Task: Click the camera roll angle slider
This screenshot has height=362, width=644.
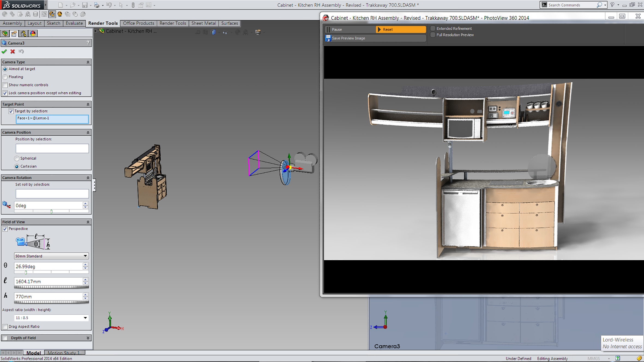Action: pos(51,211)
